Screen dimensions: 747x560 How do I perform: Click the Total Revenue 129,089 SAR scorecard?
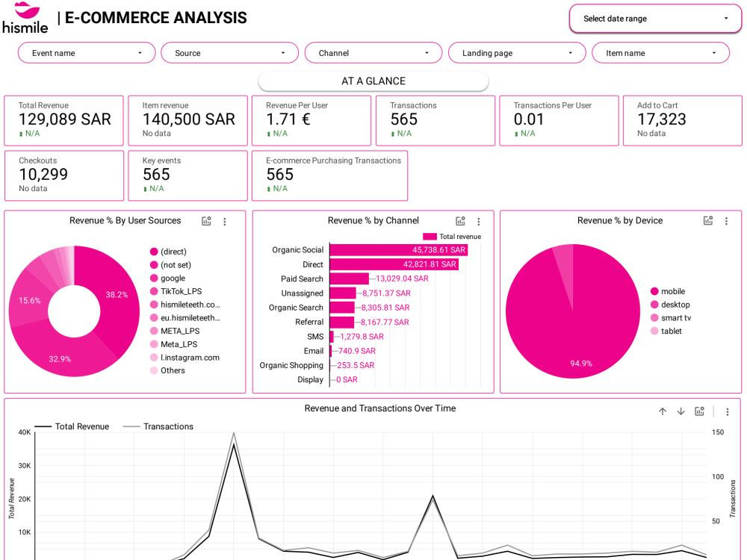pos(63,120)
